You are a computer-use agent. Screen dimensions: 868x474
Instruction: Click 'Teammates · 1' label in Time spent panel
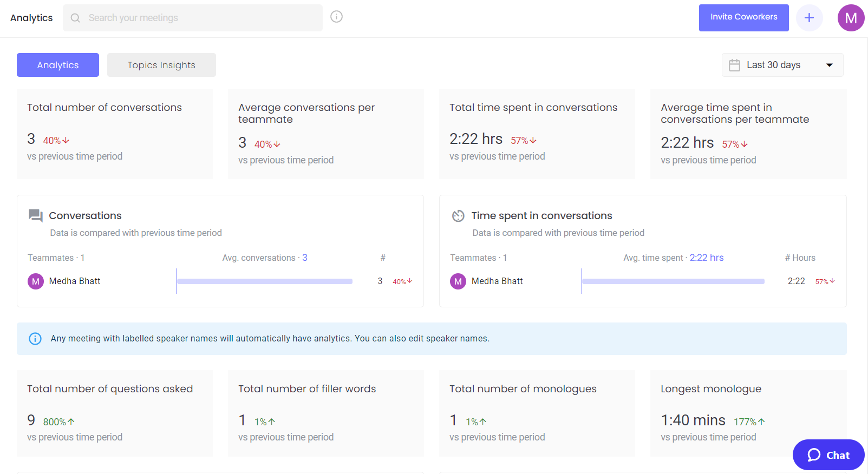479,258
